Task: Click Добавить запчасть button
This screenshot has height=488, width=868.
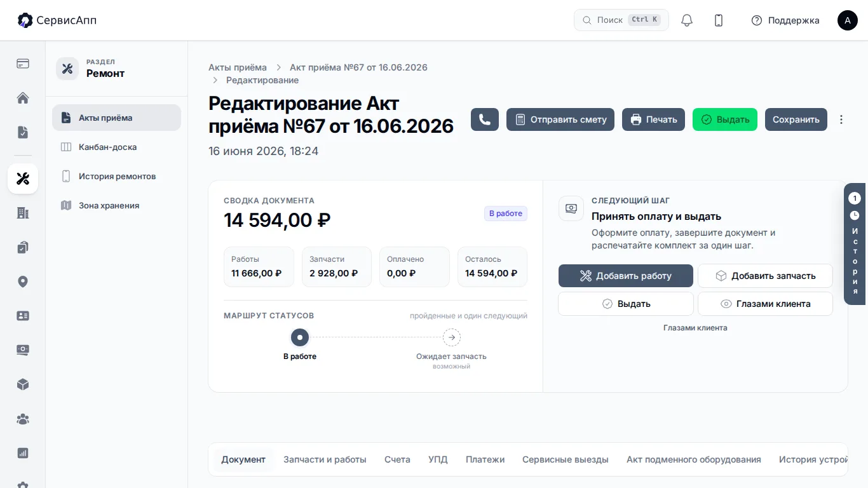Action: coord(765,276)
